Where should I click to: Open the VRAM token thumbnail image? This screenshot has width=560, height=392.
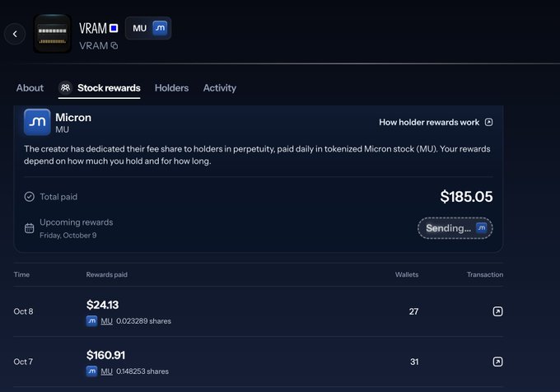(52, 34)
